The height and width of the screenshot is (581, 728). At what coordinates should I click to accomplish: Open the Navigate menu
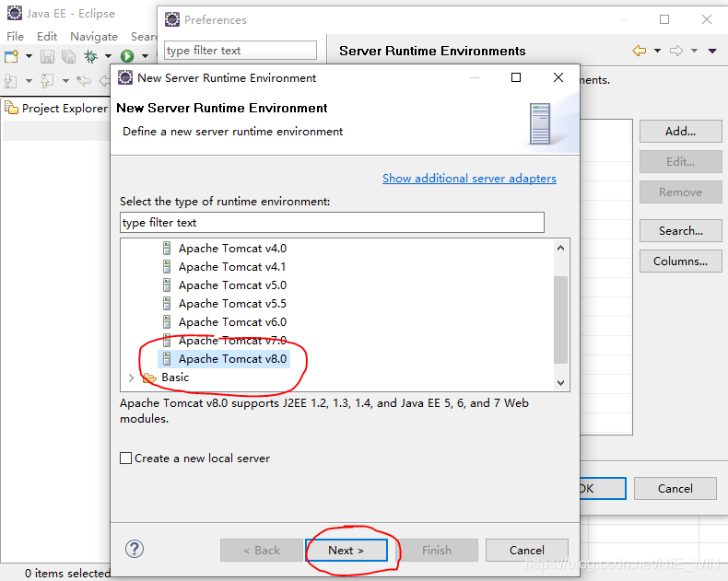tap(94, 36)
